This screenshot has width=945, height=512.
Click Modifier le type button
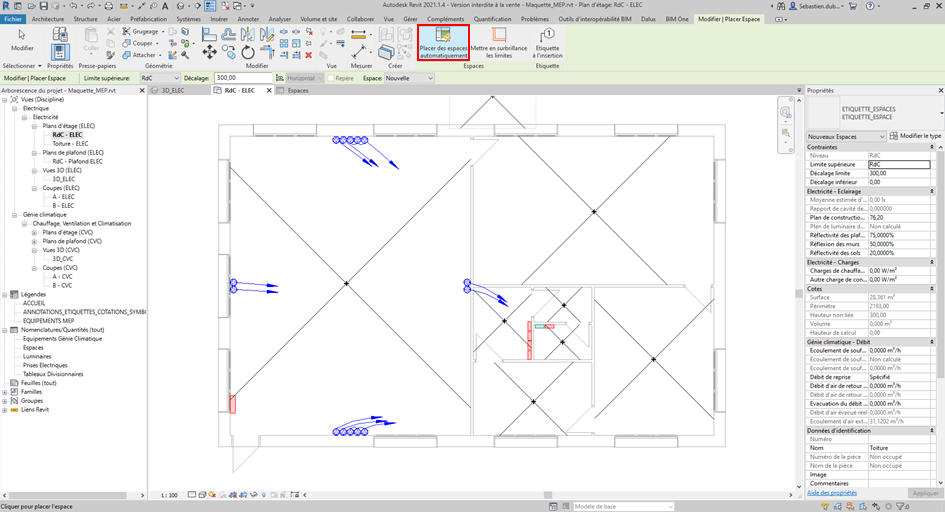pos(915,136)
